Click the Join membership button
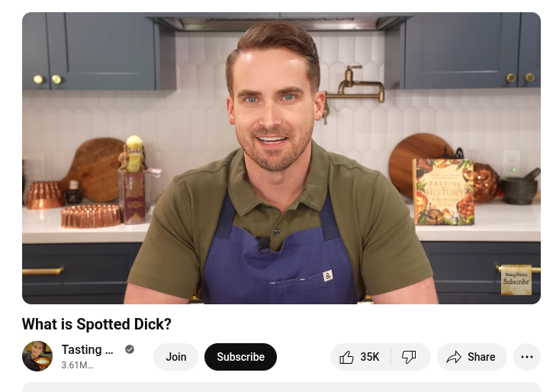The width and height of the screenshot is (553, 392). coord(175,357)
